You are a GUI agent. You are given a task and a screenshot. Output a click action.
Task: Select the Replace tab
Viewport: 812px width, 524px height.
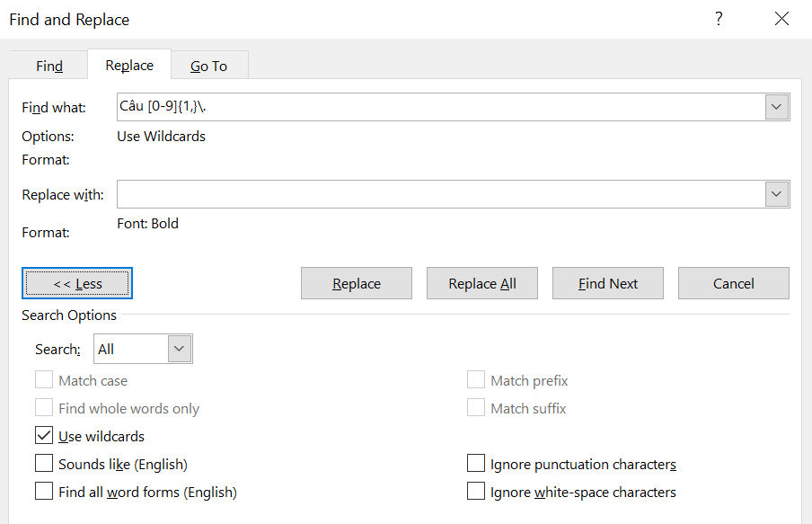click(x=129, y=65)
